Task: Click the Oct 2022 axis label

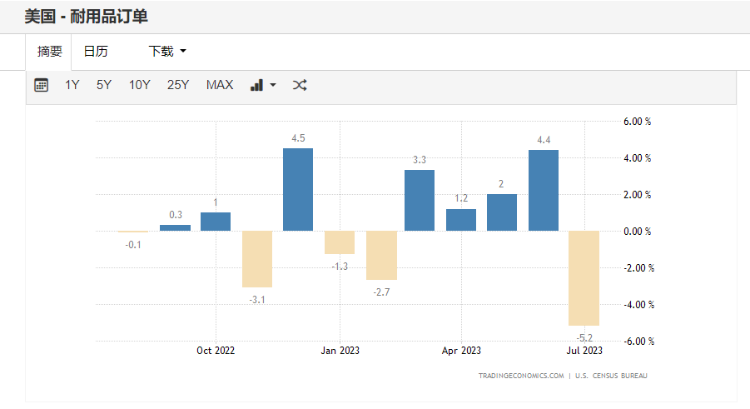Action: point(216,351)
